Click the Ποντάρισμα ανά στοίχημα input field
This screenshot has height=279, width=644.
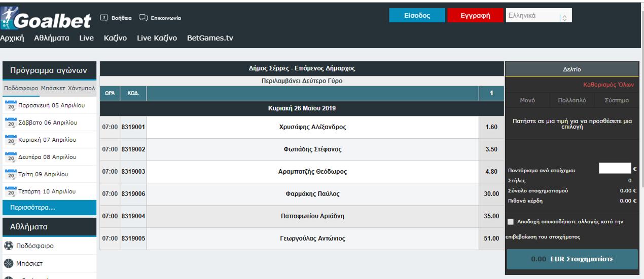pos(614,169)
